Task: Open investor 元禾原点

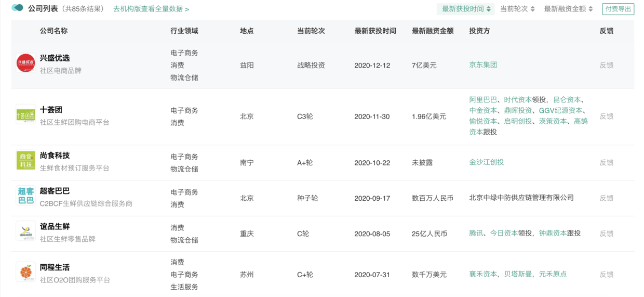Action: 553,274
